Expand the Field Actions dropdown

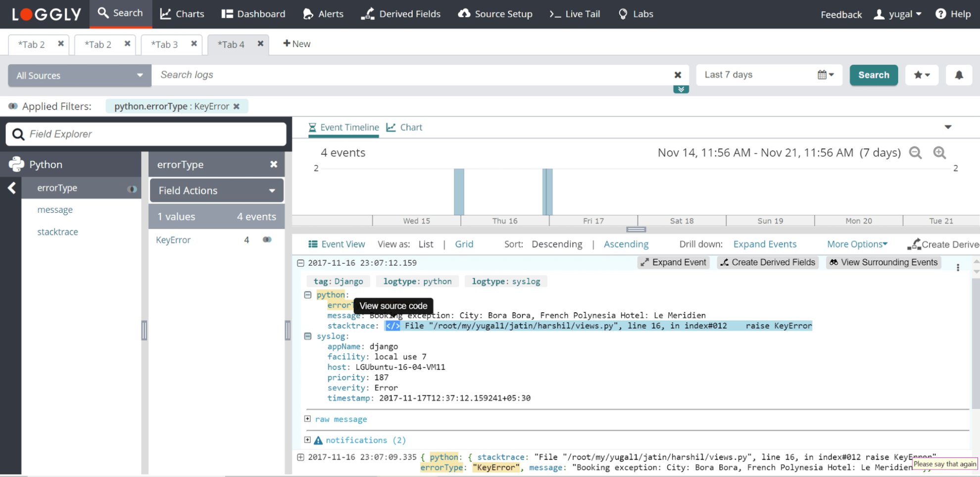[x=216, y=191]
